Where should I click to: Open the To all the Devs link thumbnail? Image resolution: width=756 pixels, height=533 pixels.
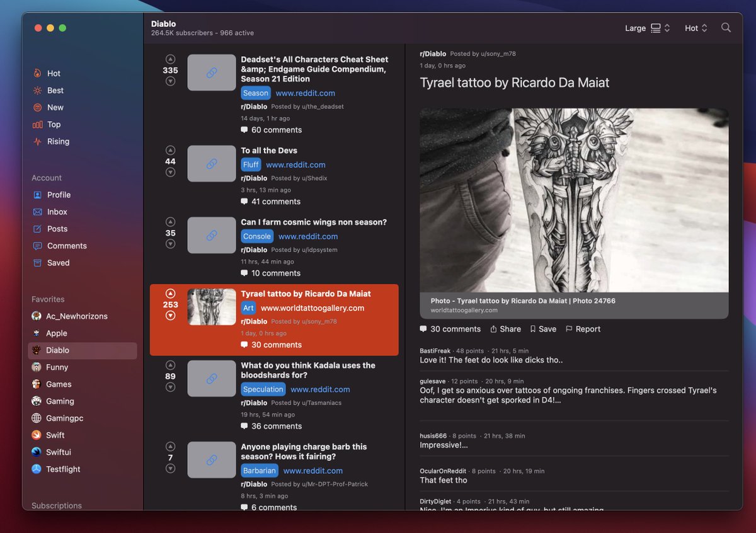pyautogui.click(x=212, y=163)
